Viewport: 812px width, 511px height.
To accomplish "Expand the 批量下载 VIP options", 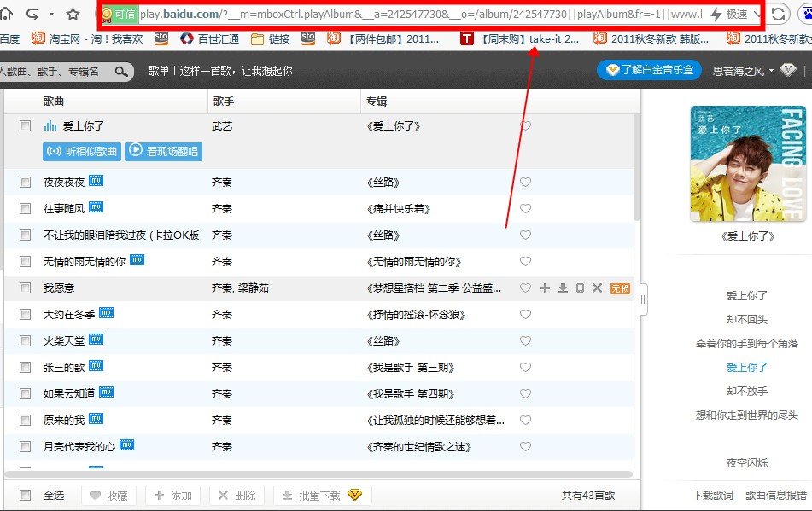I will (357, 495).
